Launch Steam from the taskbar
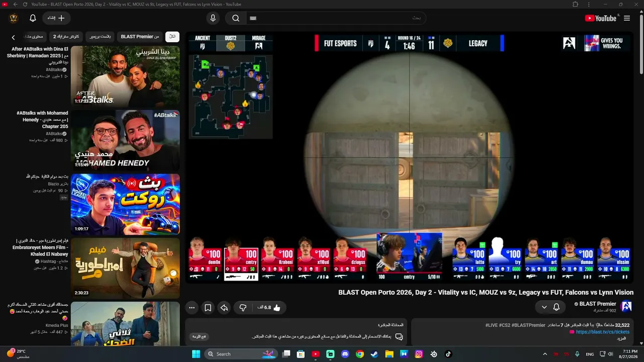 (374, 354)
